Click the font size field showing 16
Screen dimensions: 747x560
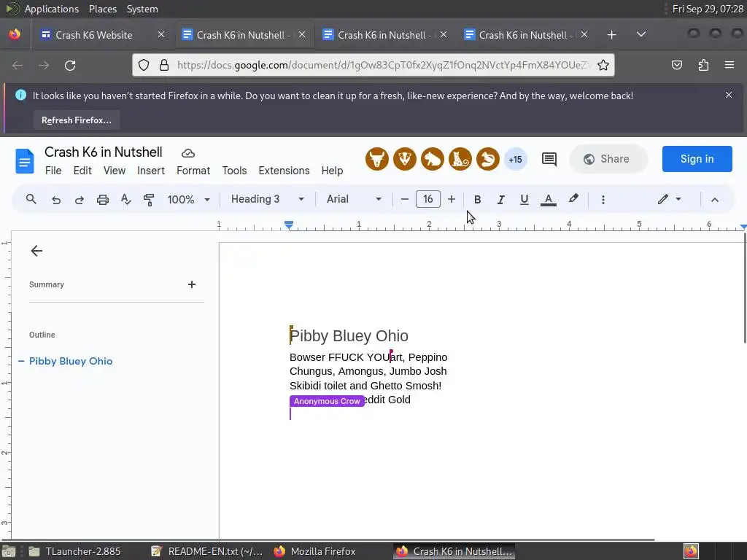(x=427, y=199)
